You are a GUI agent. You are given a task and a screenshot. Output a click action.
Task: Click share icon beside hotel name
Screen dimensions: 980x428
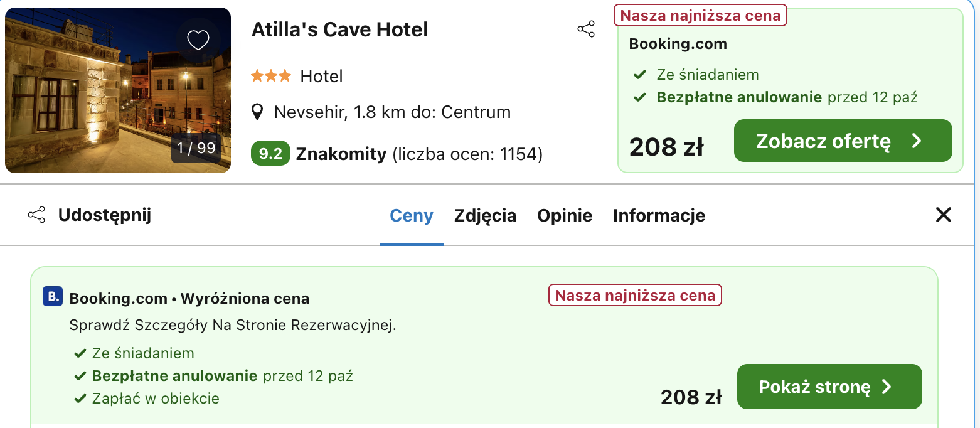[x=585, y=29]
